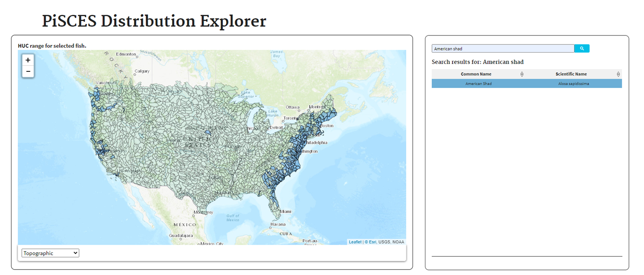The height and width of the screenshot is (275, 644).
Task: Zoom out of the map
Action: pos(28,71)
